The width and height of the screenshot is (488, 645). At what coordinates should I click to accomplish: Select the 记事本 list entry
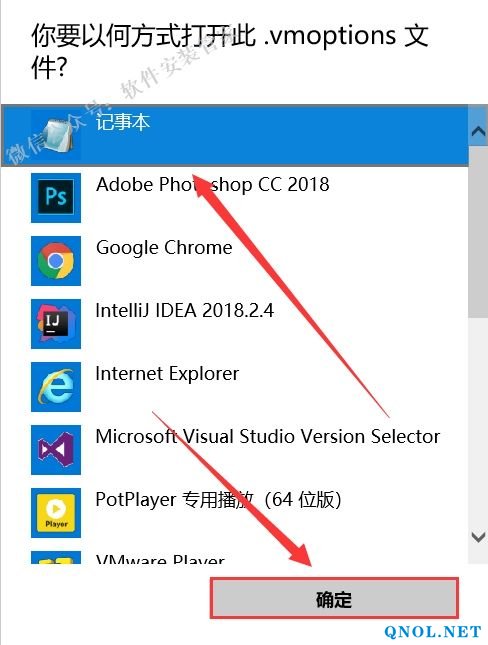[x=235, y=135]
